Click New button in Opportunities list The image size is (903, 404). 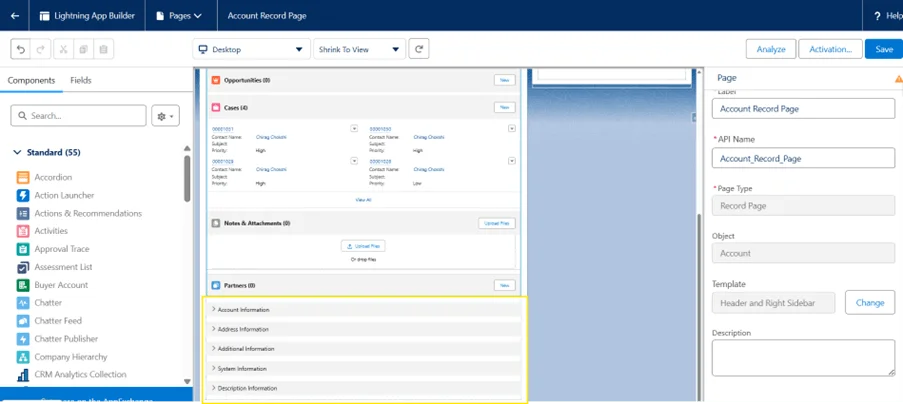click(x=504, y=80)
